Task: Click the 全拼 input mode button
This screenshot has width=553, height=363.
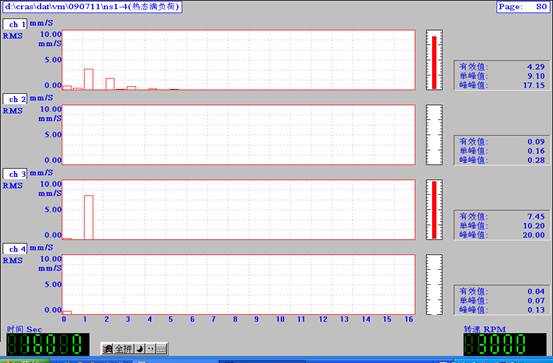Action: coord(123,349)
